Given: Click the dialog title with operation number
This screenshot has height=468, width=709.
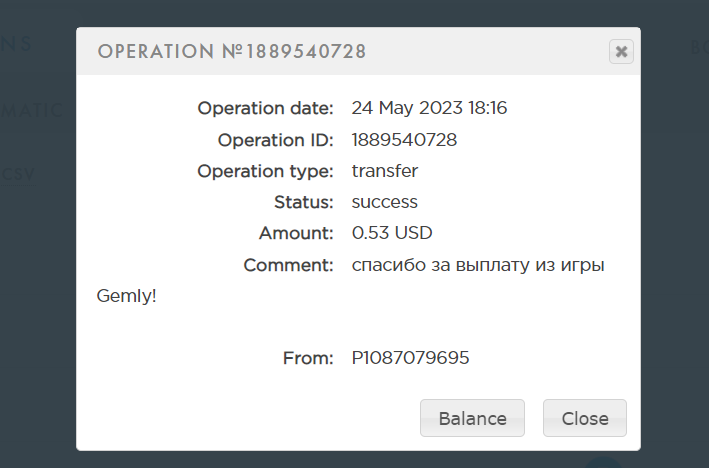Looking at the screenshot, I should [232, 51].
